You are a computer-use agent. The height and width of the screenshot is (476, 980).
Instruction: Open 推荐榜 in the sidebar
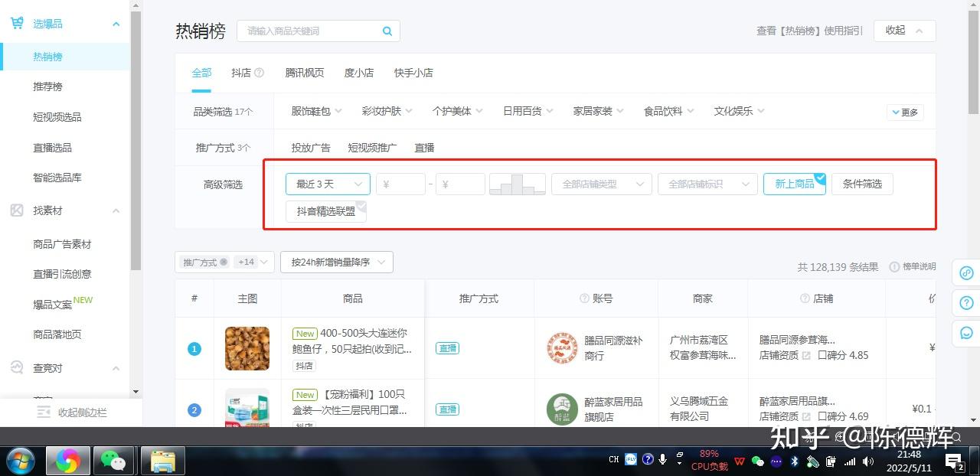click(x=47, y=86)
